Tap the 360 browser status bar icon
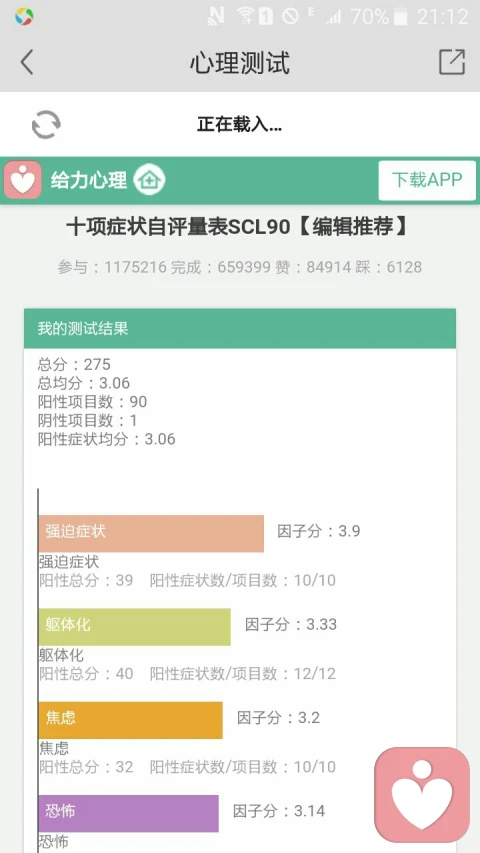 pyautogui.click(x=24, y=16)
